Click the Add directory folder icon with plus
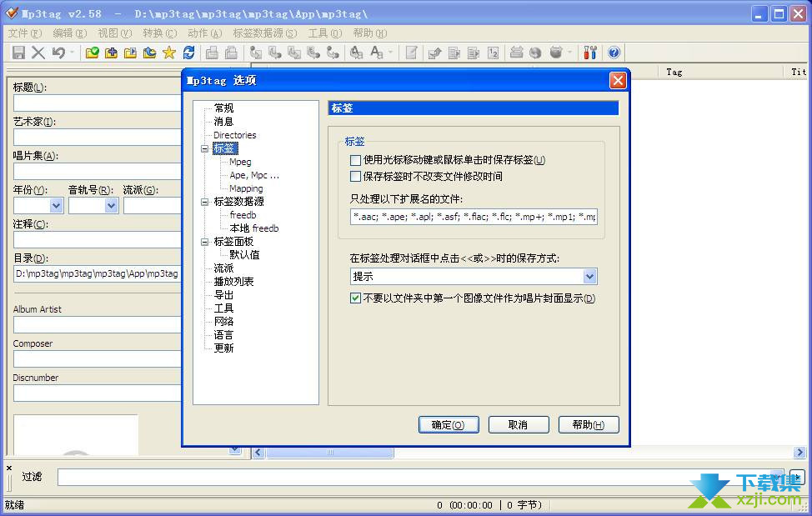812x516 pixels. pyautogui.click(x=111, y=53)
